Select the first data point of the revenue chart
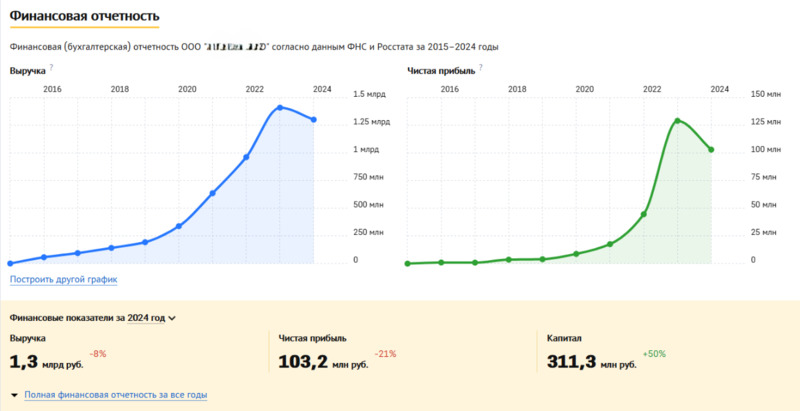 10,263
